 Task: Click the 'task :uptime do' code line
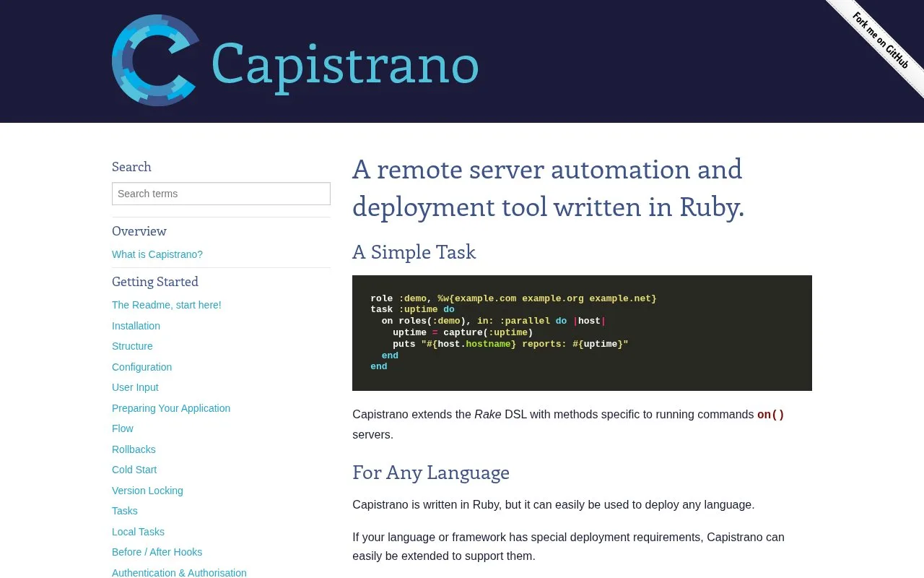[x=412, y=310]
